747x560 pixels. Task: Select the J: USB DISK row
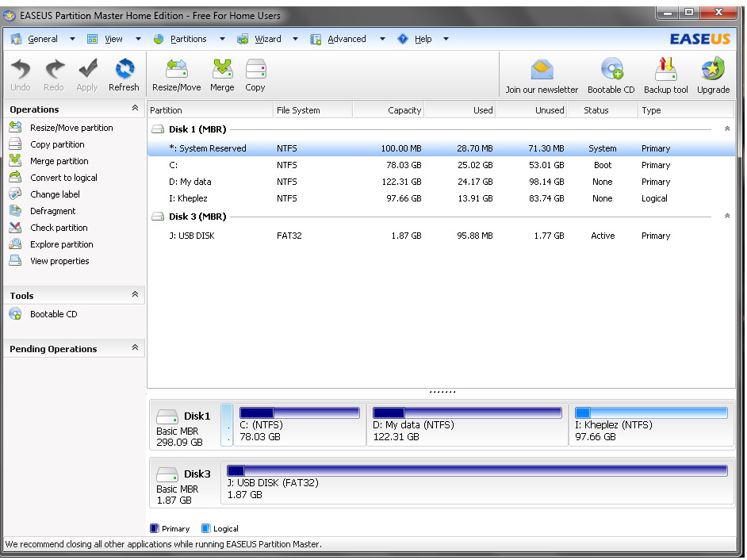[441, 236]
